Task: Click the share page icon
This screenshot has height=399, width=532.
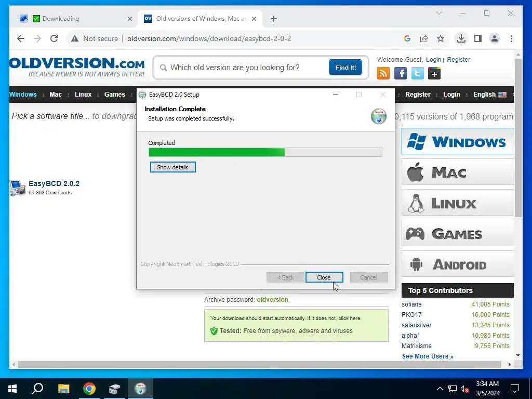Action: point(424,38)
